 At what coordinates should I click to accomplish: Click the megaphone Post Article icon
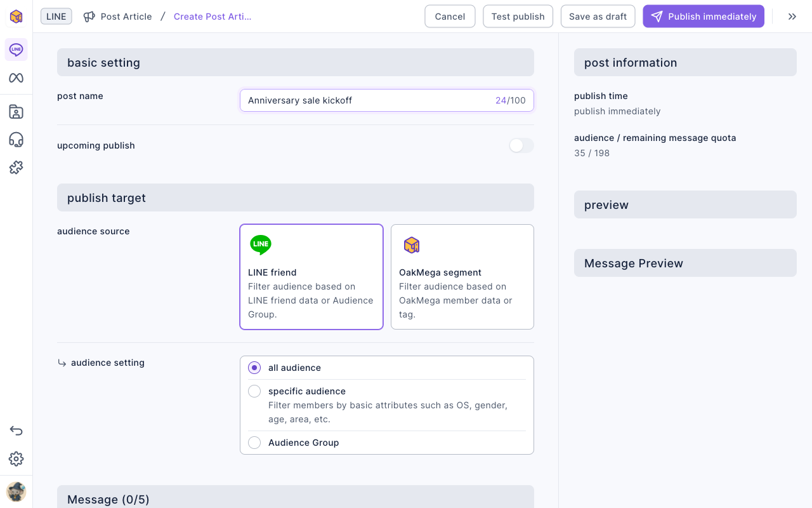89,17
